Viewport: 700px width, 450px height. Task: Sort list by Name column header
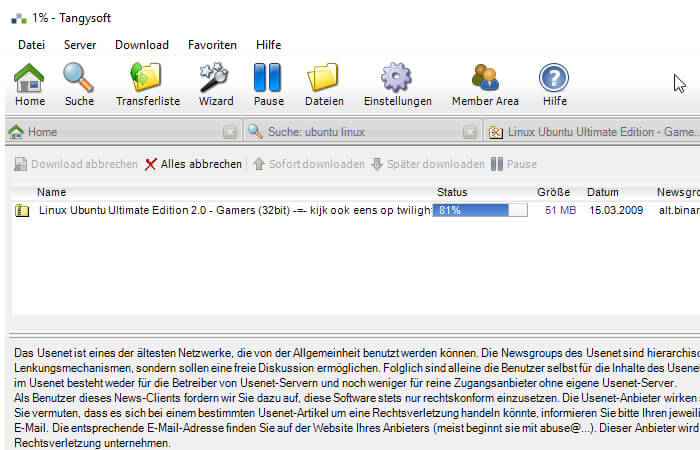point(51,192)
